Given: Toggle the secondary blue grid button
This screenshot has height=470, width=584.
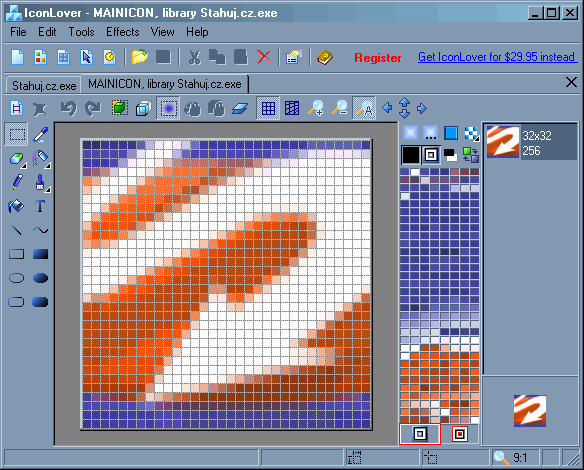Looking at the screenshot, I should (292, 108).
